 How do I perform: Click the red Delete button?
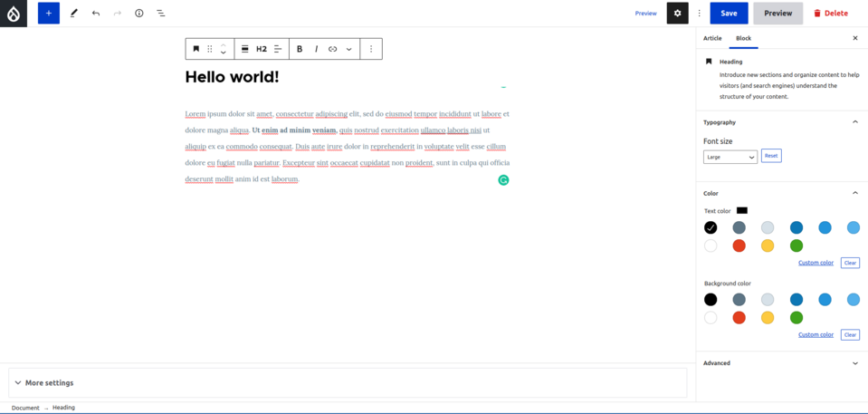(x=831, y=14)
